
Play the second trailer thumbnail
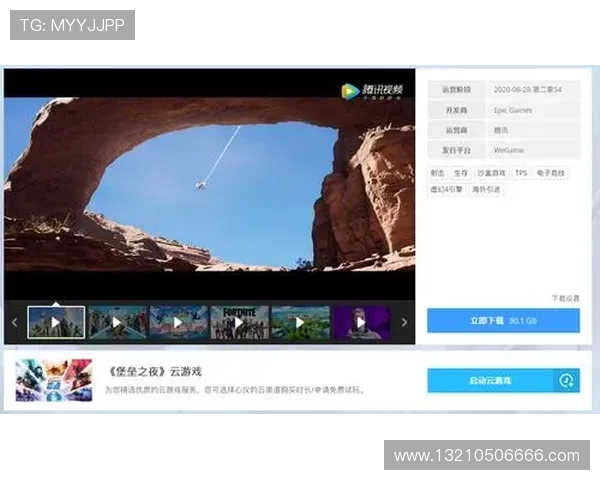(x=117, y=322)
